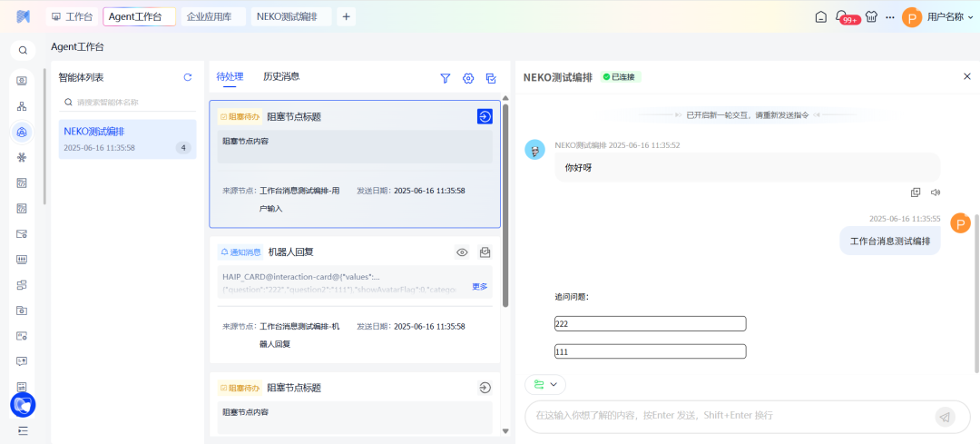Refresh the 智能体列表 agent list
The image size is (980, 444).
click(188, 78)
